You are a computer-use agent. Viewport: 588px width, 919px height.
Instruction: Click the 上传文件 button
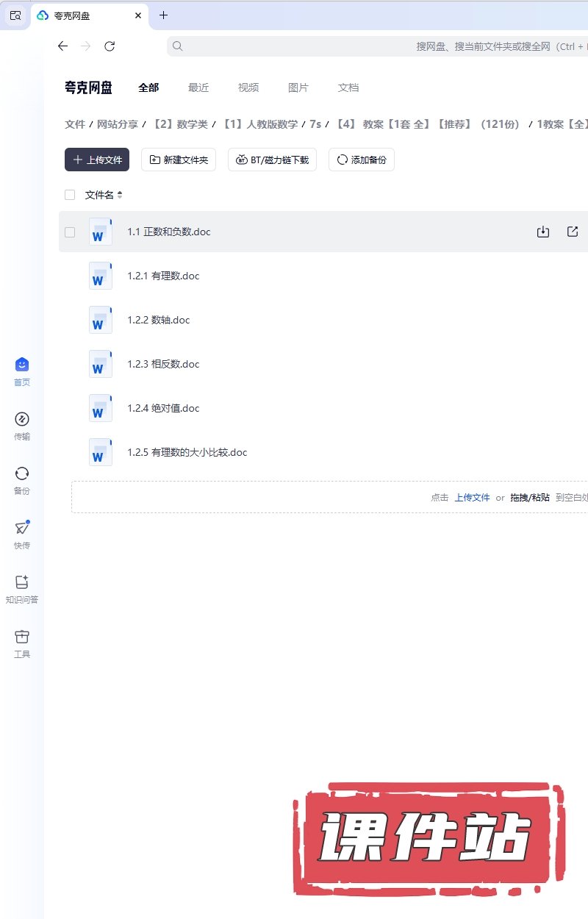pos(97,160)
